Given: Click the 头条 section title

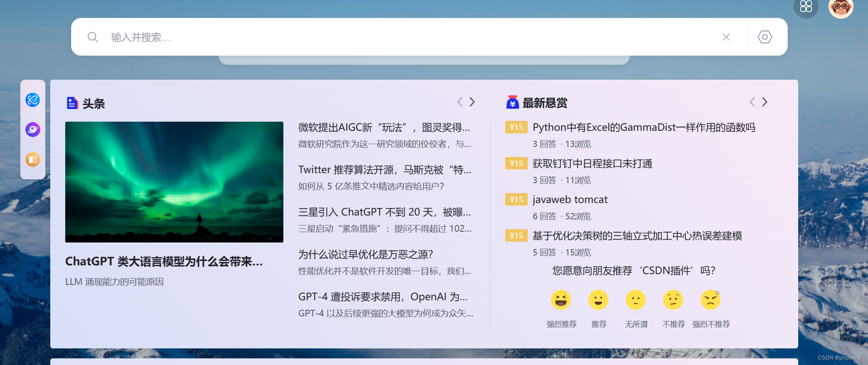Looking at the screenshot, I should point(94,103).
